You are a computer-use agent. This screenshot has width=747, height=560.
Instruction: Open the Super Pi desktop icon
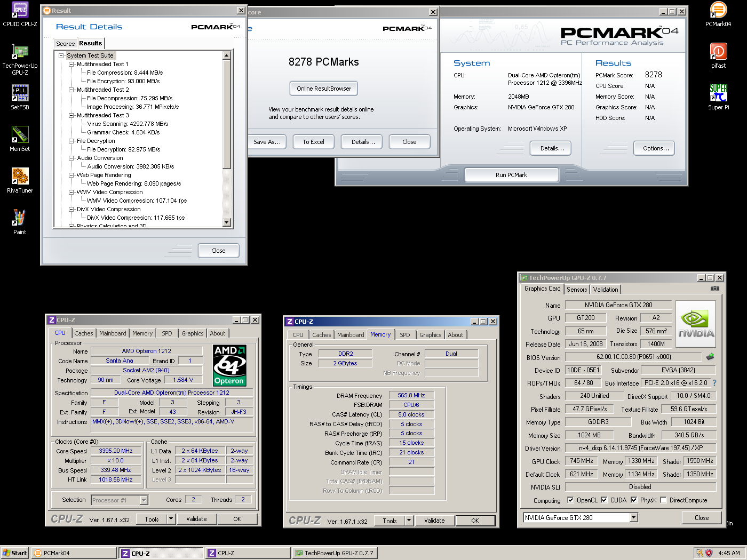tap(718, 98)
